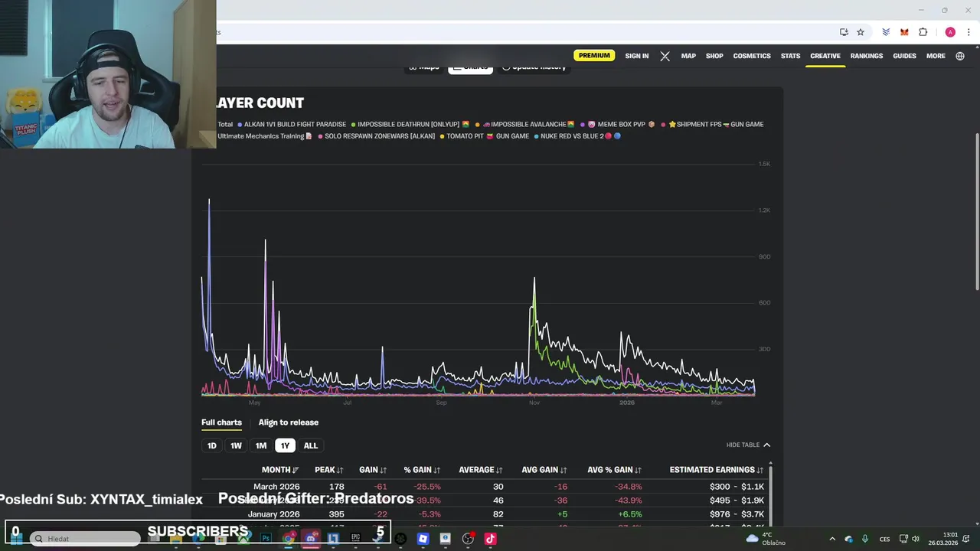Click SIGN IN link
Screen dimensions: 980x551
pos(636,56)
